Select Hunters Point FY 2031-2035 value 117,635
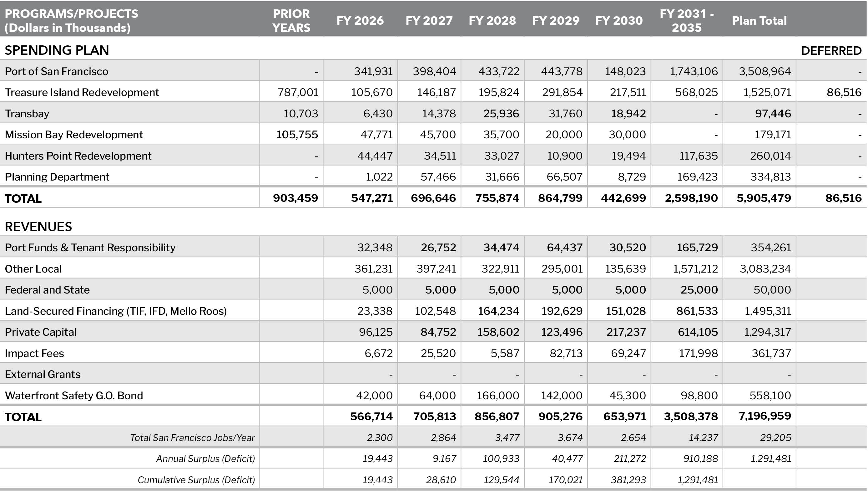Screen dimensions: 868x496 tap(699, 156)
